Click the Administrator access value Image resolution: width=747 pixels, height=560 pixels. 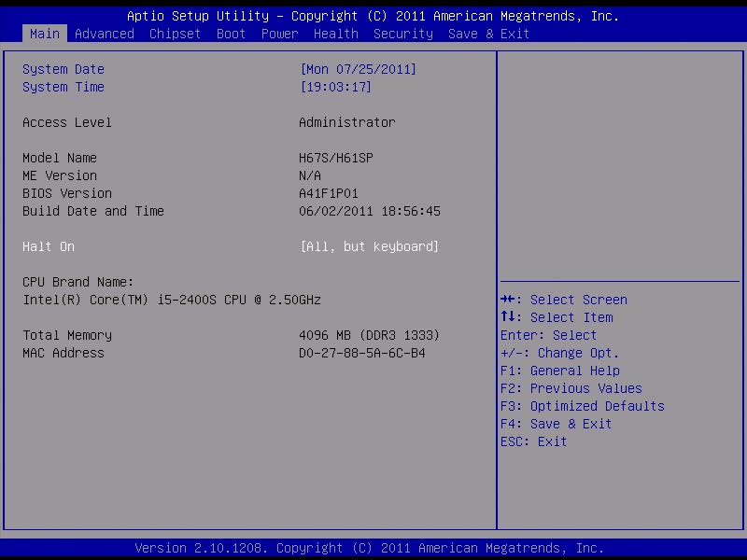347,123
